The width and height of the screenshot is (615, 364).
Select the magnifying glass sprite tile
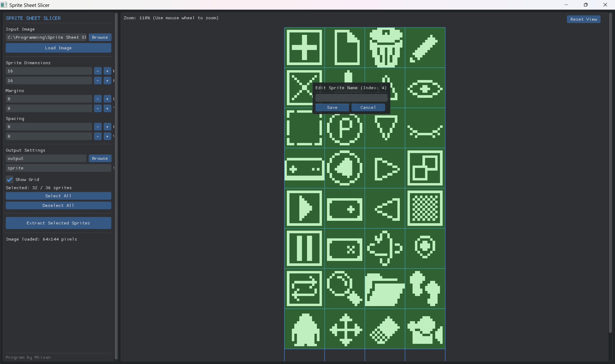345,289
